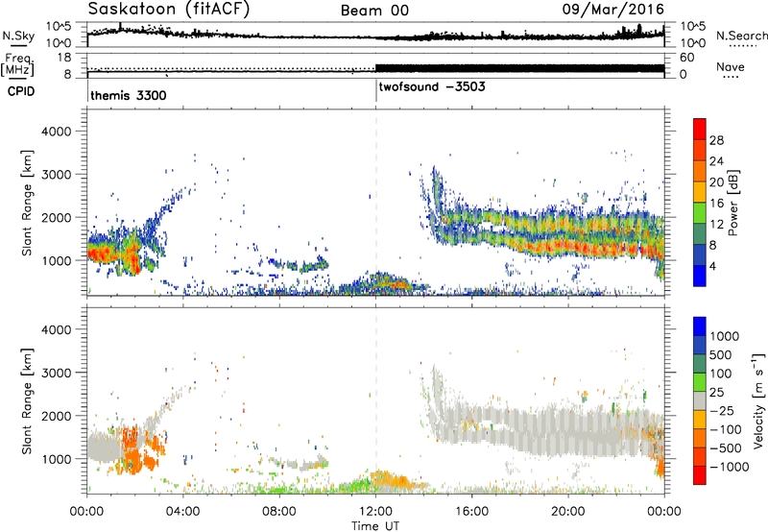Click the "CPID" row label
The height and width of the screenshot is (532, 768).
tap(21, 91)
